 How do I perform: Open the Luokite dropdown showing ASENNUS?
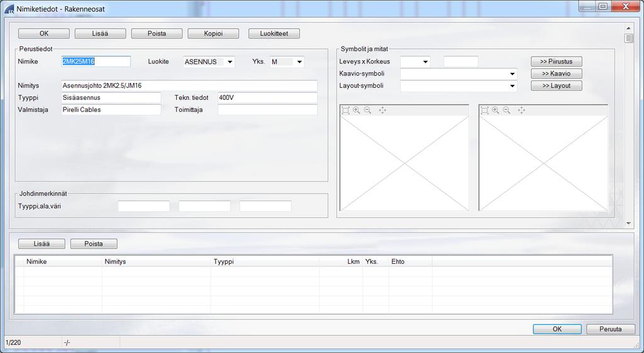[x=230, y=62]
